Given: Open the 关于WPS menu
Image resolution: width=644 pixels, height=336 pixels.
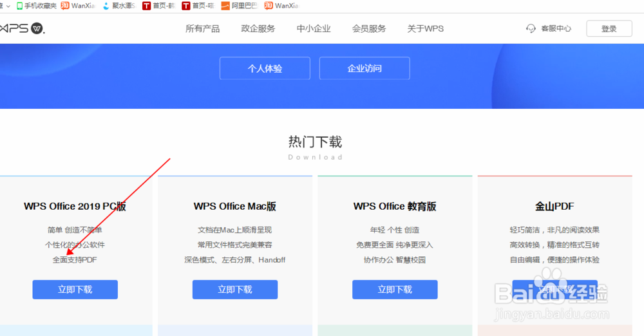Looking at the screenshot, I should coord(425,29).
